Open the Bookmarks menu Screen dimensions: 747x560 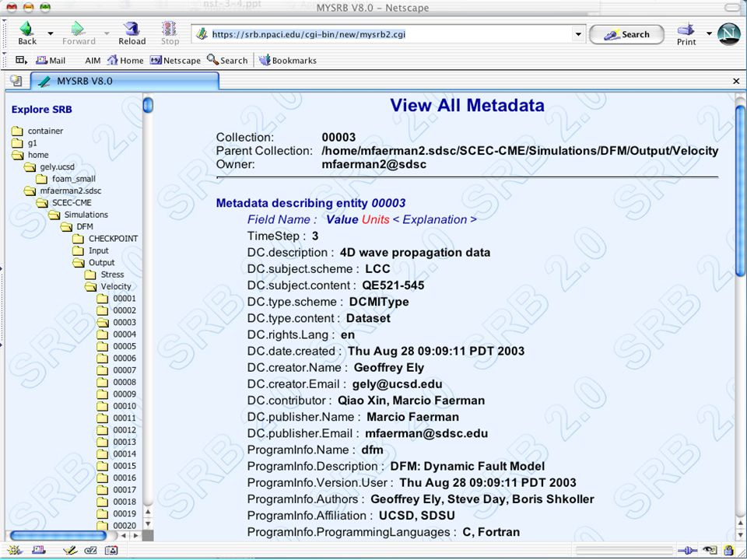click(288, 61)
